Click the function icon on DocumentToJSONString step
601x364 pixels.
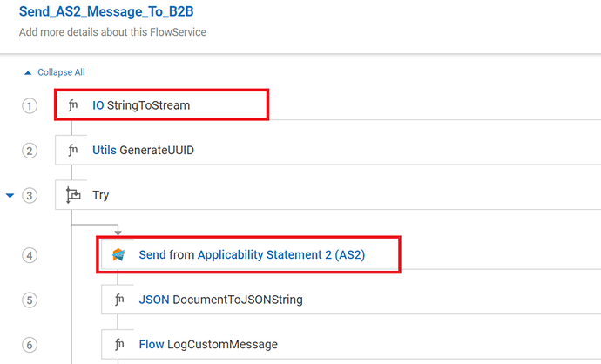click(x=119, y=300)
